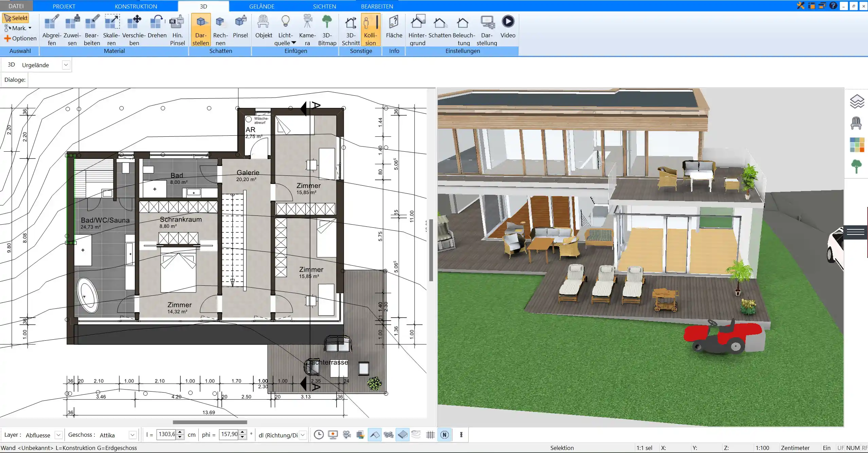Viewport: 868px width, 453px height.
Task: Toggle slab visibility in bottom toolbar
Action: [x=402, y=435]
